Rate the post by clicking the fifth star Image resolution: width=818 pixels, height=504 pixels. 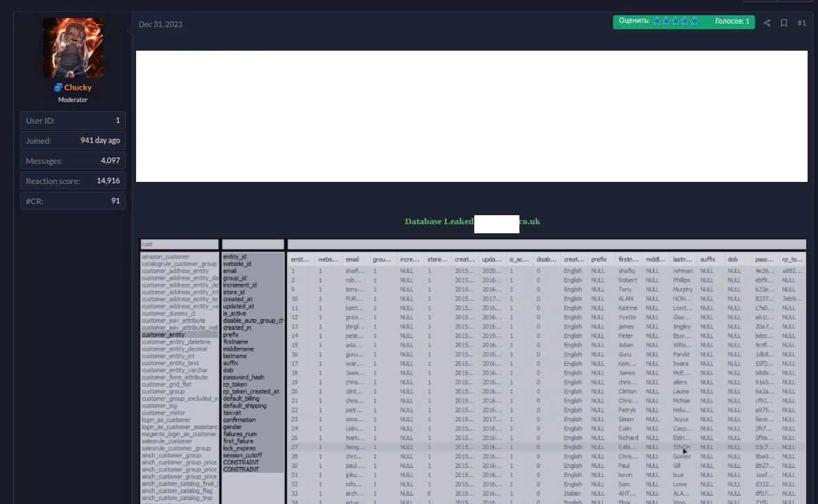pyautogui.click(x=694, y=22)
